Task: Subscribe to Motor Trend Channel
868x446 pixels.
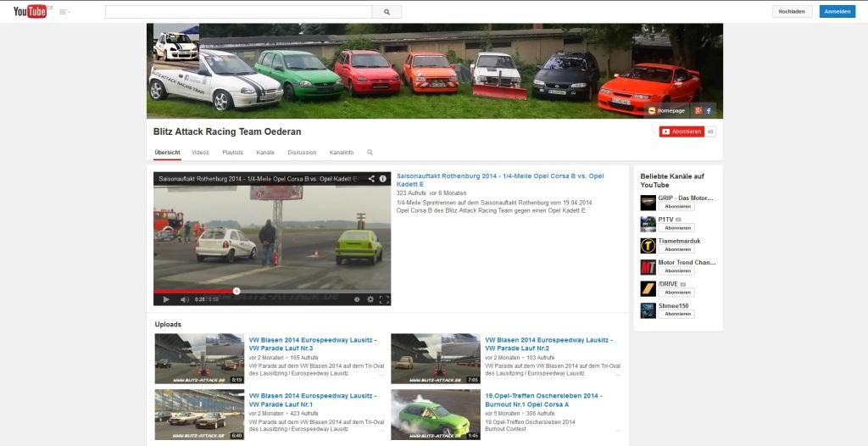Action: pyautogui.click(x=676, y=271)
